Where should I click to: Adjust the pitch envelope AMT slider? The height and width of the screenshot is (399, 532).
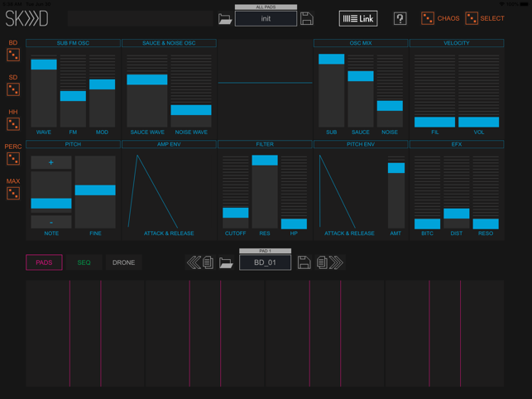point(396,192)
